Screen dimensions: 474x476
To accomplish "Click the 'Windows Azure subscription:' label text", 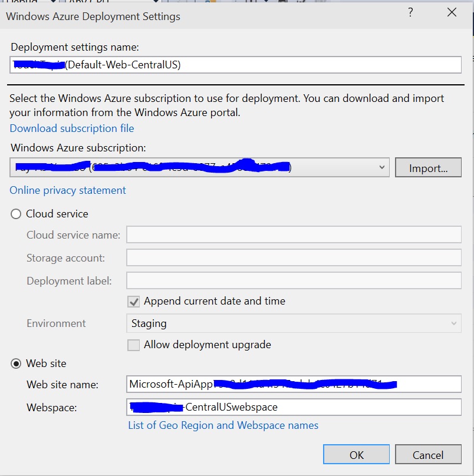I will click(x=78, y=148).
